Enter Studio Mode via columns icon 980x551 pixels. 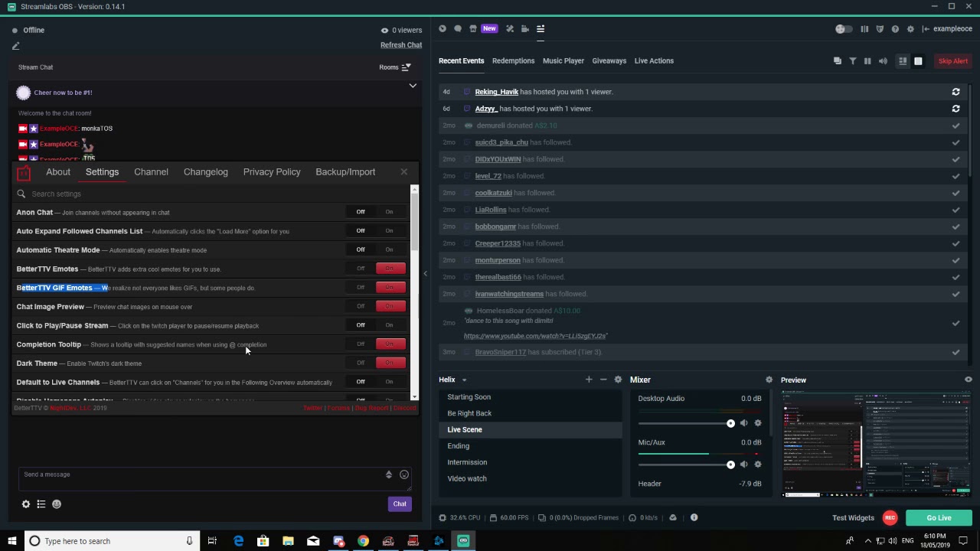[x=864, y=29]
